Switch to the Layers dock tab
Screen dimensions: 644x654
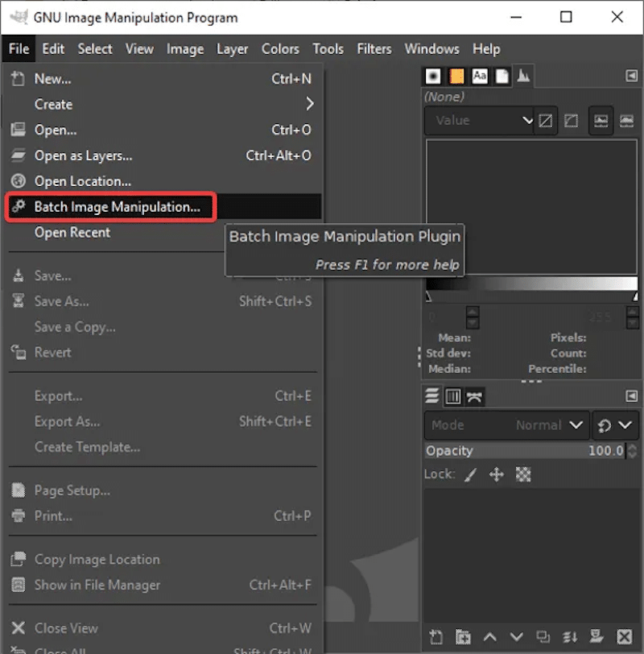(x=431, y=395)
